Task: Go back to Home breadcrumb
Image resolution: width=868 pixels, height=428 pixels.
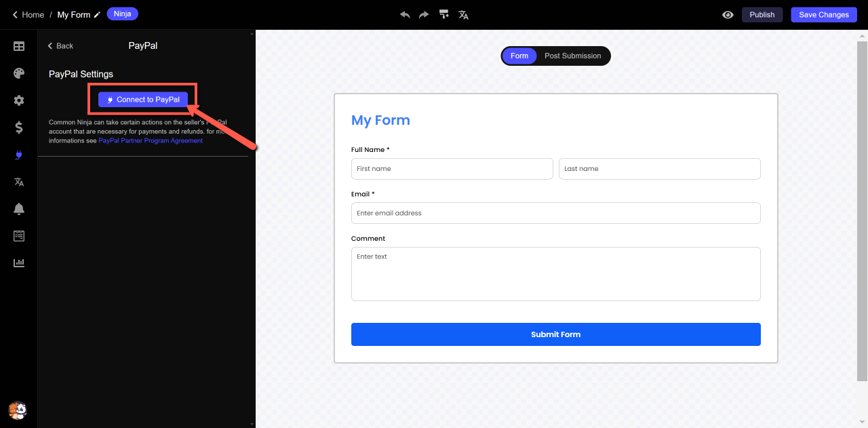Action: (x=28, y=14)
